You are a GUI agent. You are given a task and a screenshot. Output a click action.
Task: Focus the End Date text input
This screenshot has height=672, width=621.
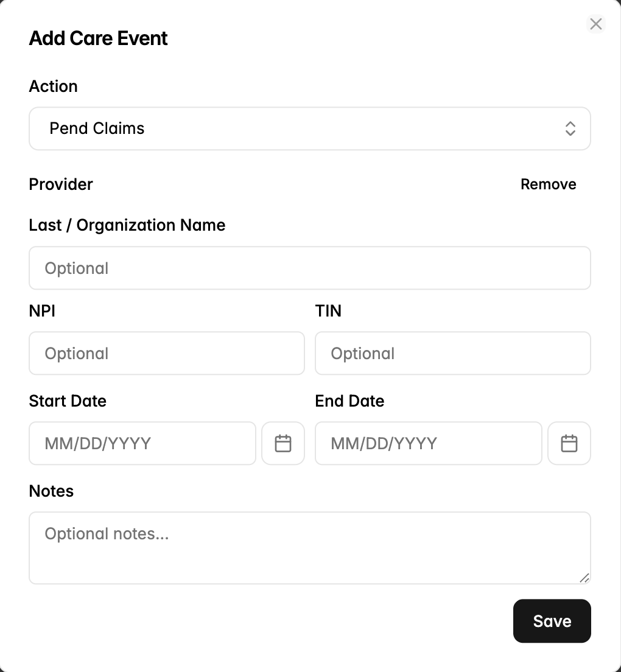[429, 443]
